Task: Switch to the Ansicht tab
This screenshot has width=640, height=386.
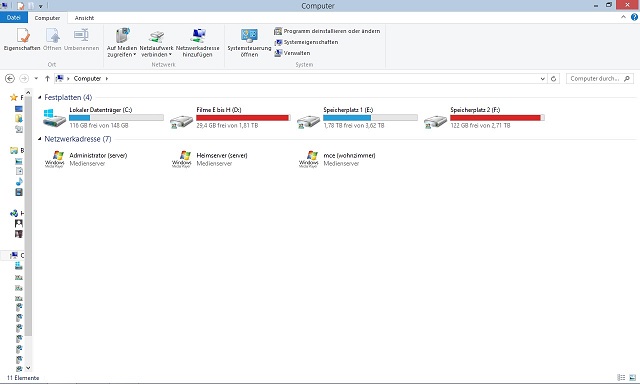Action: click(x=84, y=18)
